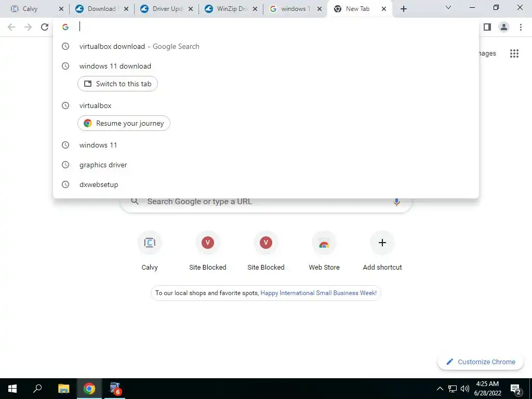Image resolution: width=532 pixels, height=399 pixels.
Task: Select the windows 11 suggestion
Action: tap(266, 145)
